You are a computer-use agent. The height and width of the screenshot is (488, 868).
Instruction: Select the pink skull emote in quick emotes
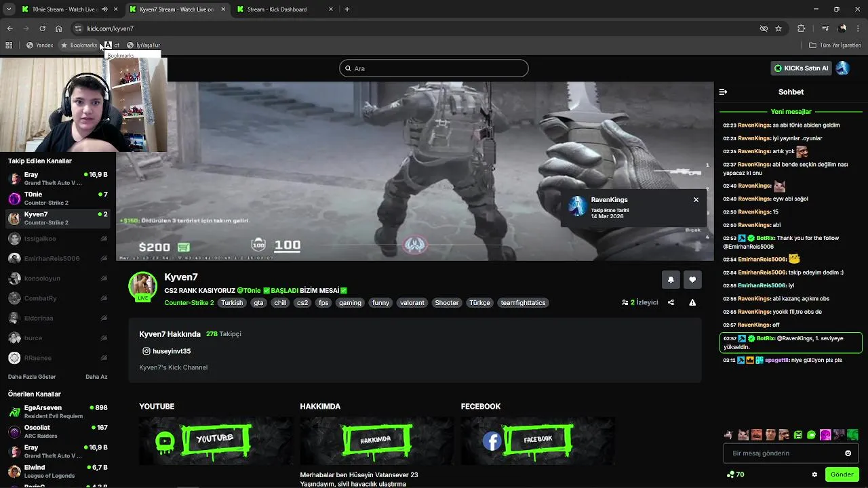coord(825,434)
